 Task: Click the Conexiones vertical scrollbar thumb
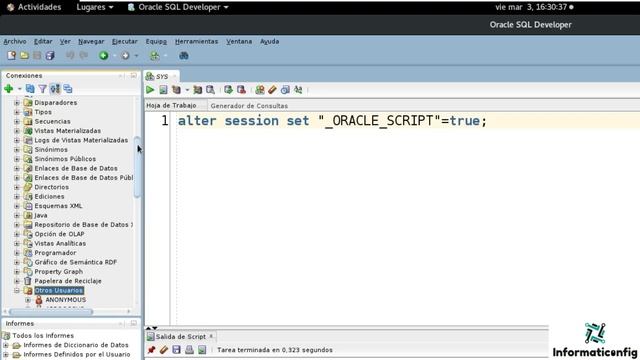coord(137,167)
